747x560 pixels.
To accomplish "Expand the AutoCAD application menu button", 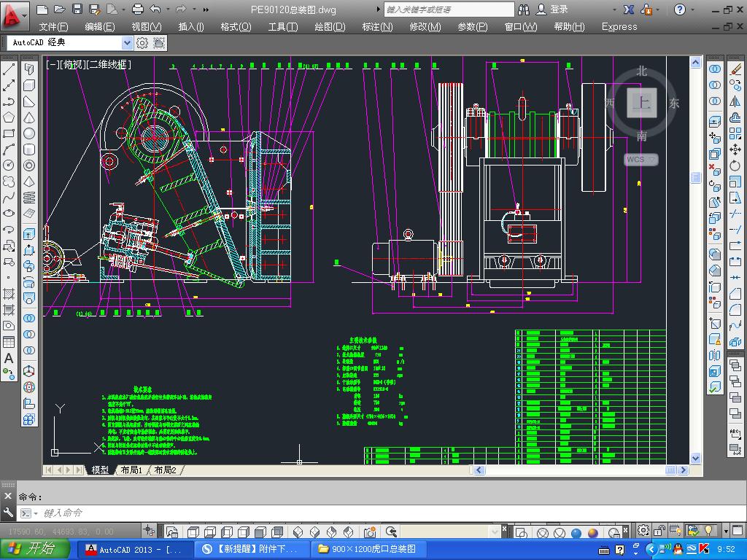I will coord(15,14).
